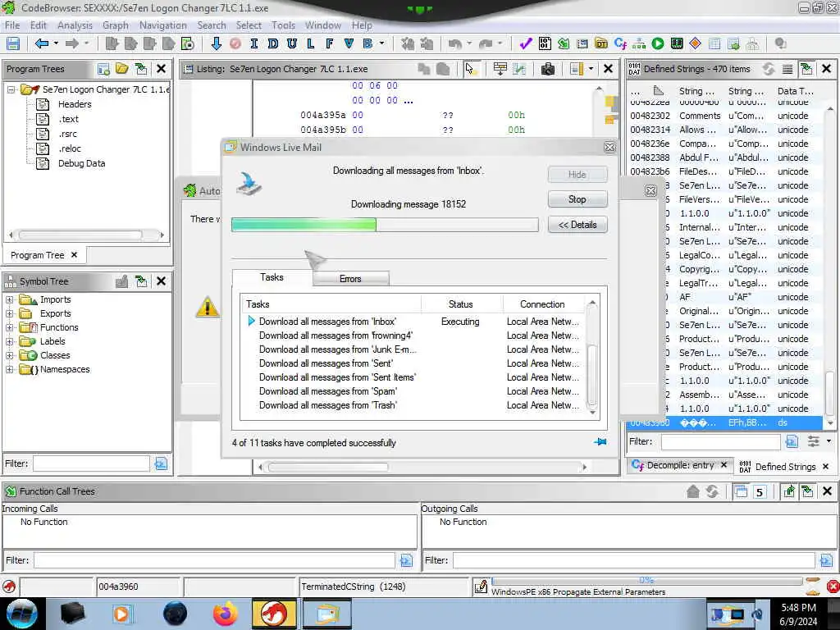Open the Defined Strings filter settings dropdown
Screen dimensions: 840x630
coord(829,441)
